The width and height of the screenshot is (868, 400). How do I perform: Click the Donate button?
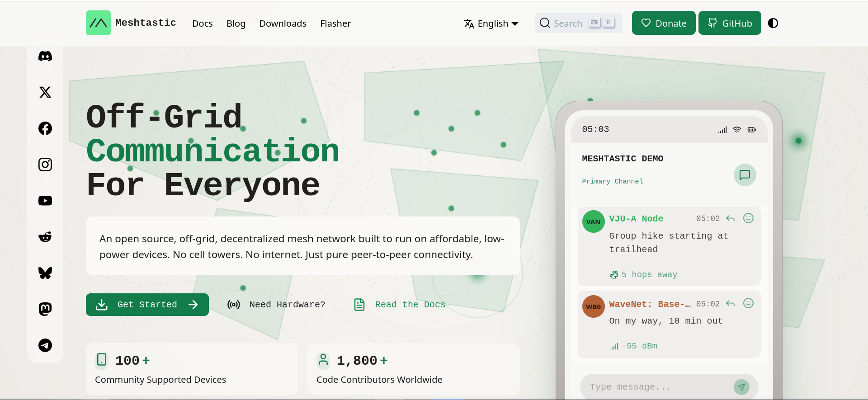(x=664, y=23)
